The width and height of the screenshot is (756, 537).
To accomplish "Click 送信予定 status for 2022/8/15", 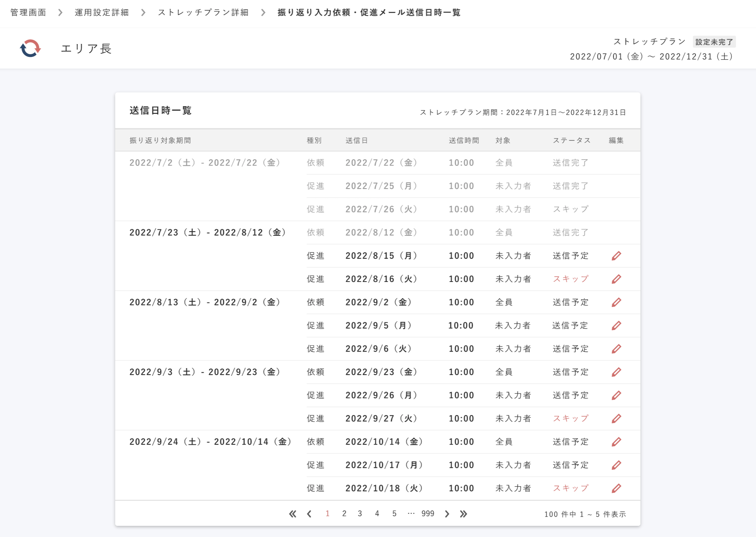I will (571, 256).
